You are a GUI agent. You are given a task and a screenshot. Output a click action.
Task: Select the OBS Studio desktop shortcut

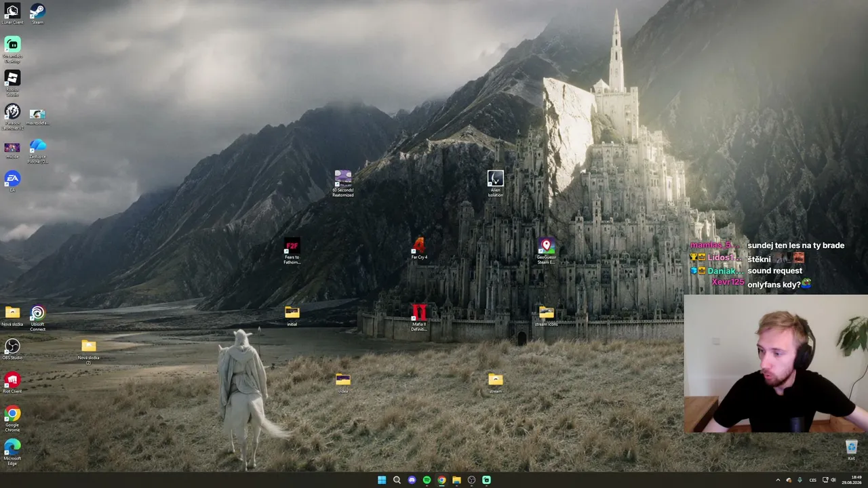click(12, 349)
